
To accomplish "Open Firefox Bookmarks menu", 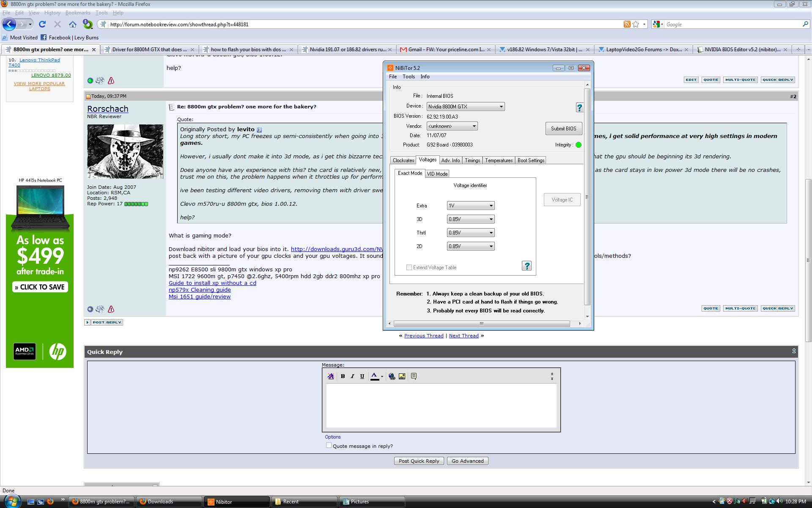I will tap(78, 13).
